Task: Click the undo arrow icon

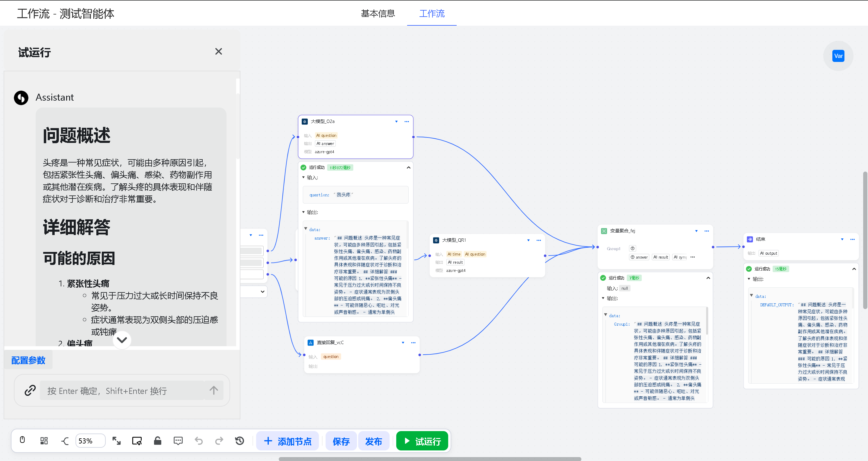Action: pos(199,440)
